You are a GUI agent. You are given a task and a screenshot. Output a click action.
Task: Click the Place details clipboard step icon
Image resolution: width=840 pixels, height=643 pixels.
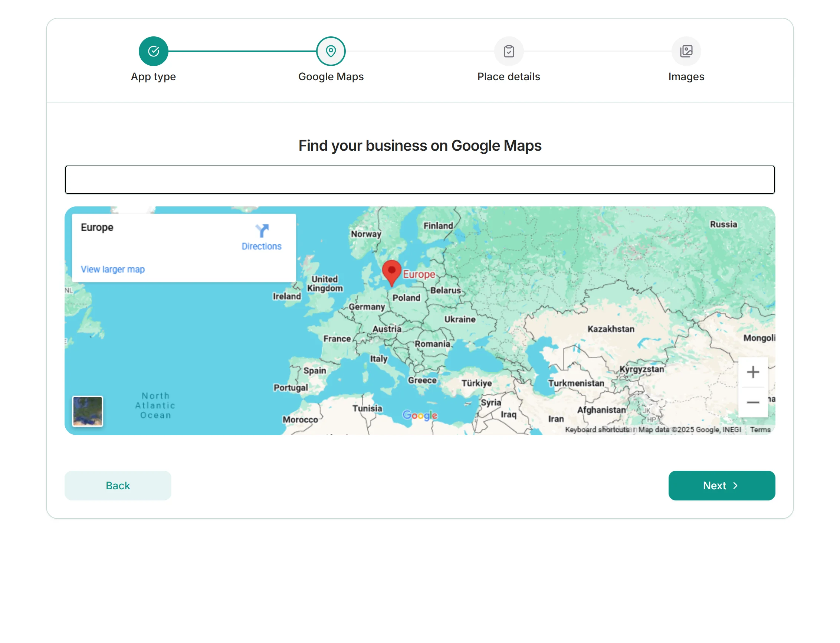pos(508,51)
